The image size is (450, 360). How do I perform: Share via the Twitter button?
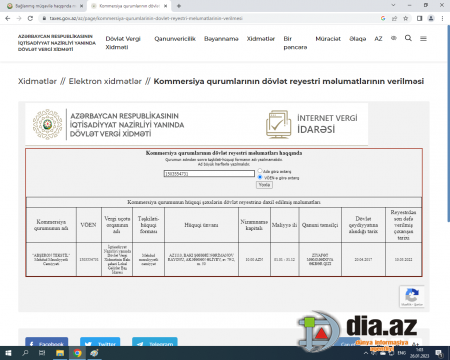(x=100, y=342)
